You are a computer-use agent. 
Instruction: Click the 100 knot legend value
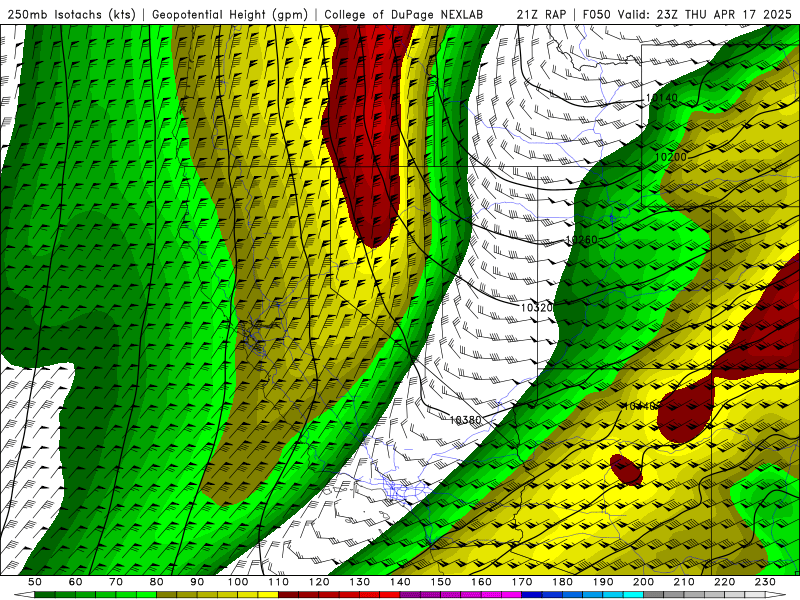click(x=238, y=582)
